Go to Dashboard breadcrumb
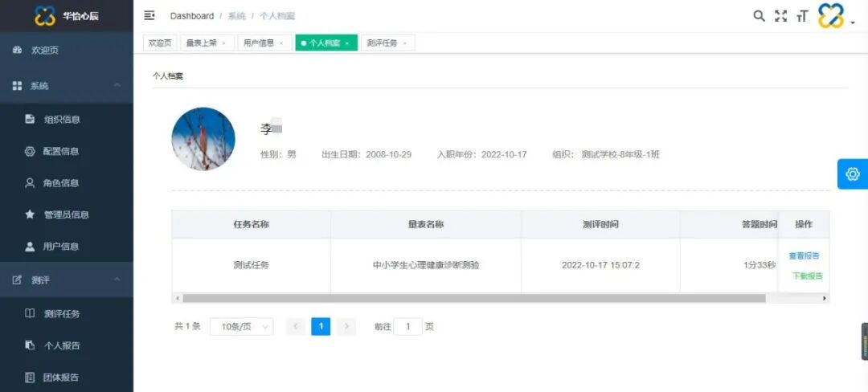This screenshot has width=868, height=392. click(191, 16)
